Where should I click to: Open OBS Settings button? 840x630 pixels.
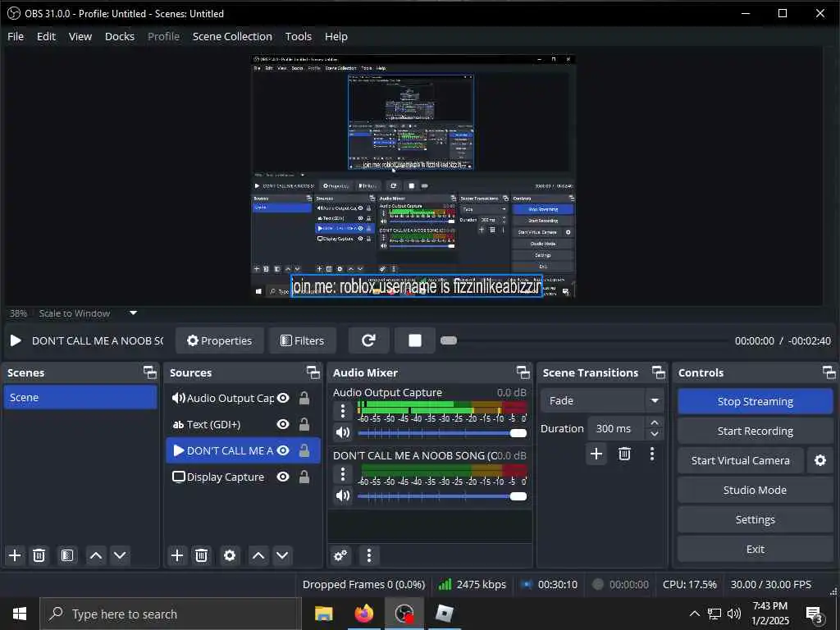coord(756,519)
